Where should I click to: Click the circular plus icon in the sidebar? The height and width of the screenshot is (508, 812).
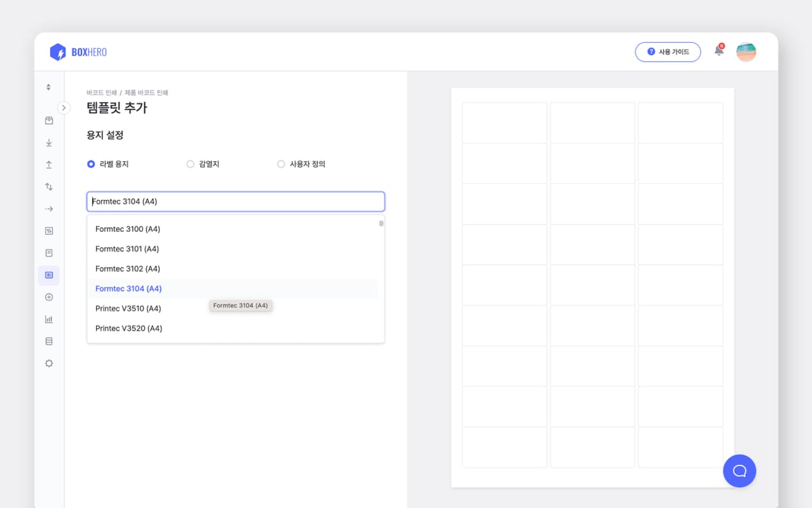(x=48, y=297)
